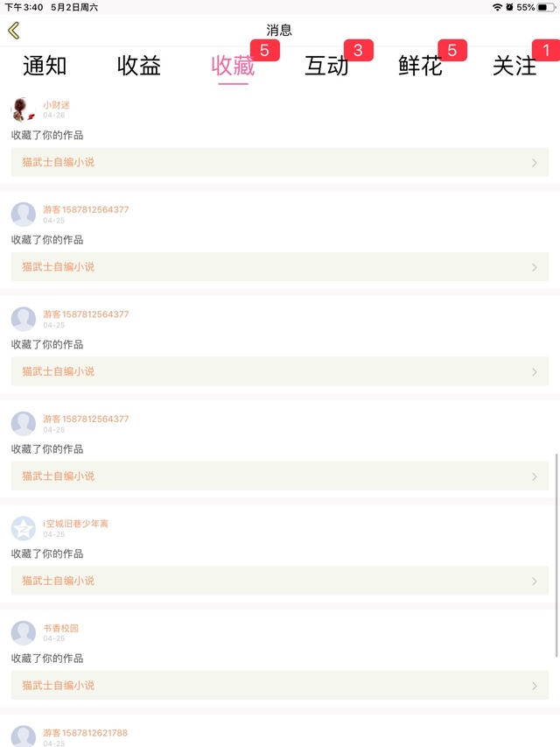Tap 书香校园's avatar picture
The width and height of the screenshot is (560, 747).
pyautogui.click(x=24, y=632)
